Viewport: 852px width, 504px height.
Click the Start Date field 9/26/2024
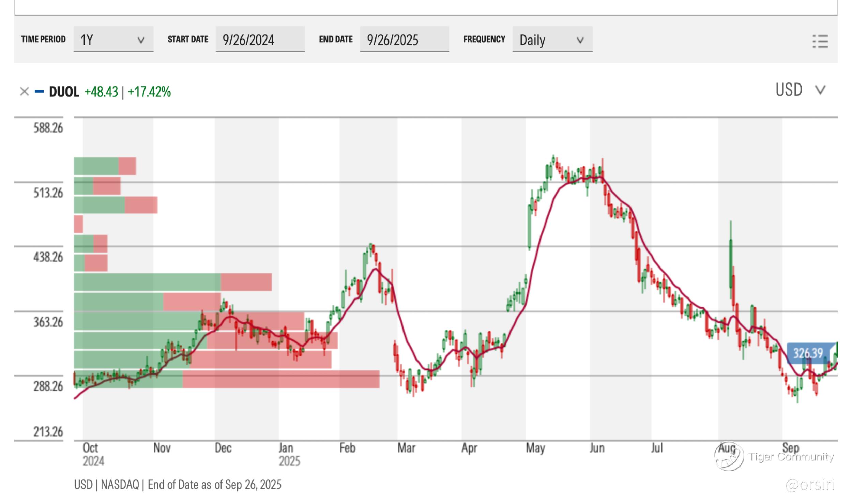260,40
